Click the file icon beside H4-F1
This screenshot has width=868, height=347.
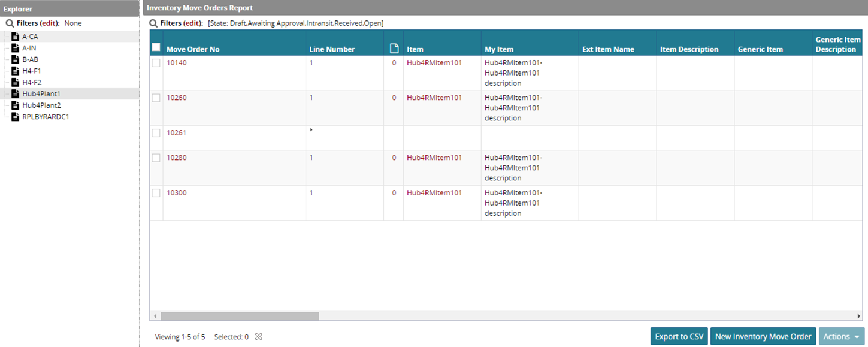pos(16,71)
